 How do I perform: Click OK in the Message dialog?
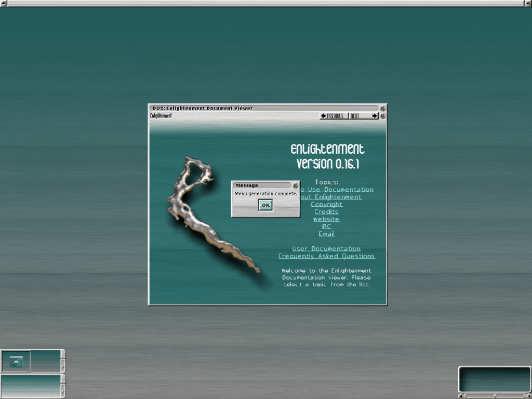tap(265, 205)
